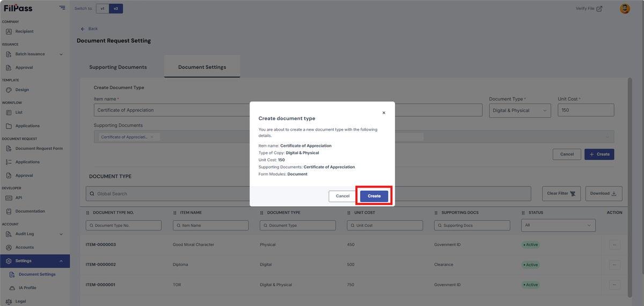Click the user avatar in the top right
Image resolution: width=644 pixels, height=306 pixels.
[x=625, y=9]
